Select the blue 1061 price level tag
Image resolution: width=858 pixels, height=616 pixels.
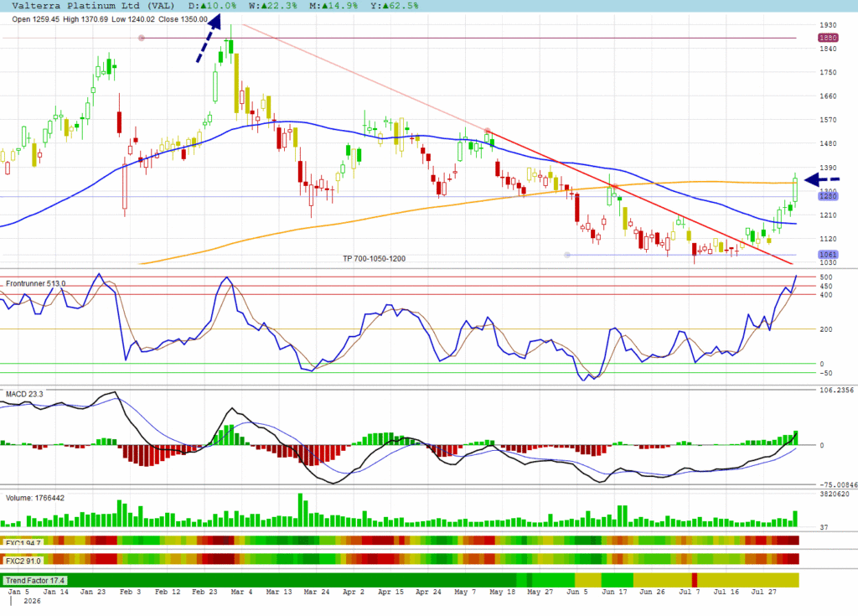pos(828,255)
